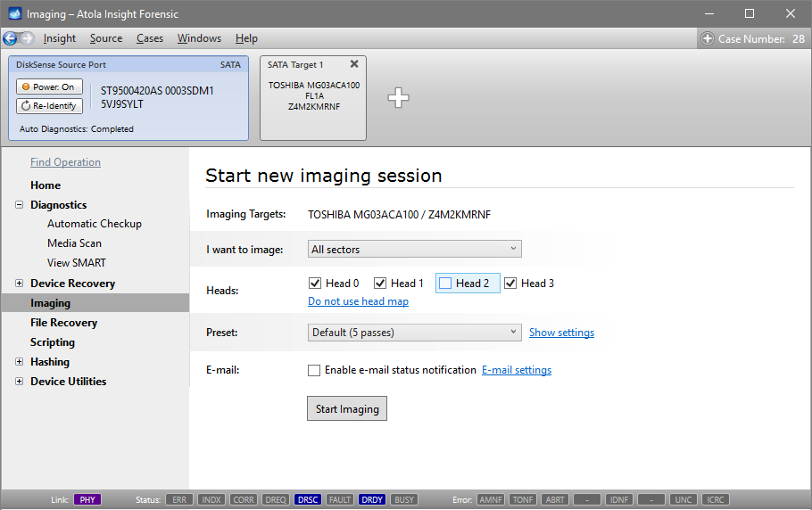Click the IDNF error indicator
This screenshot has width=812, height=510.
click(619, 499)
